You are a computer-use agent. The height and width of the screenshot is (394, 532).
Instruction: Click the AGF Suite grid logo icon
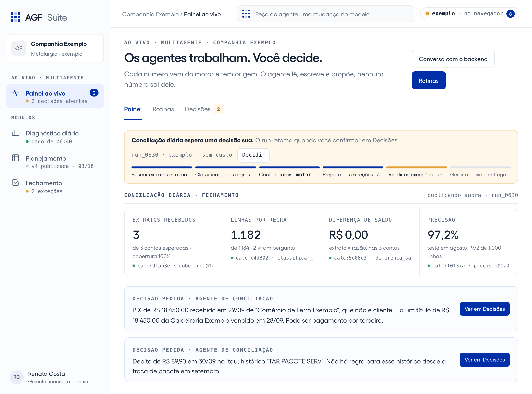coord(15,17)
